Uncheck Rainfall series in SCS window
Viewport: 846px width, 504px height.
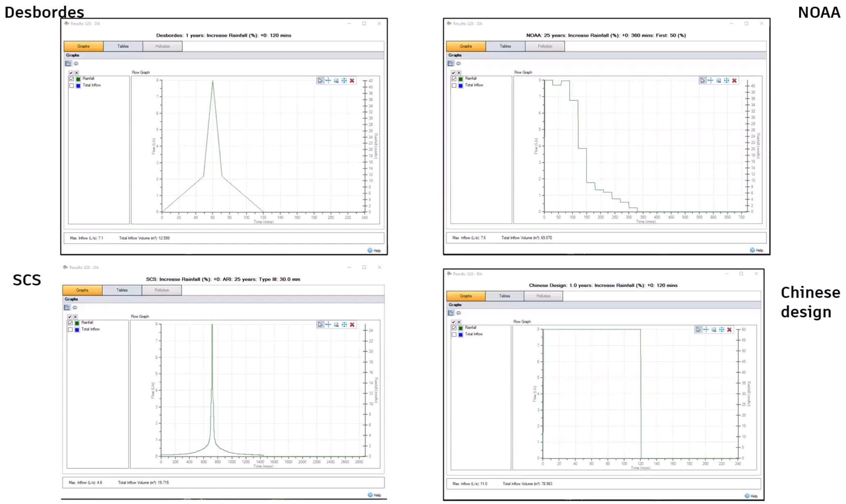tap(70, 323)
